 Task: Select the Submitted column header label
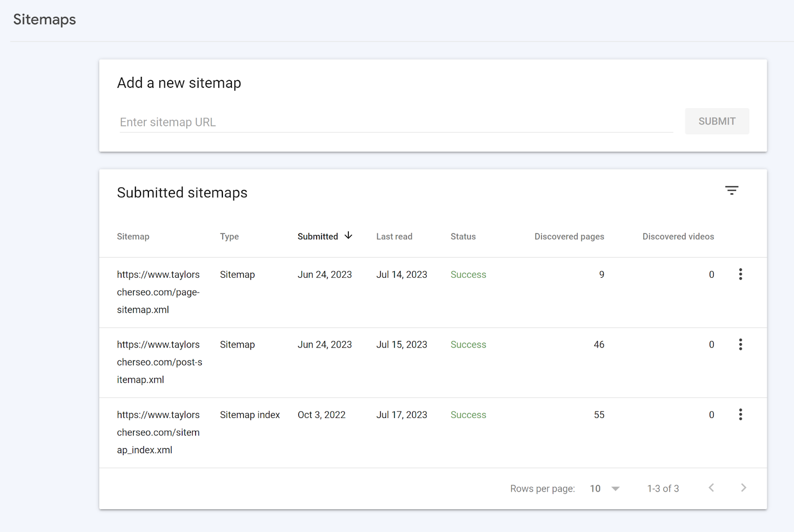[318, 236]
